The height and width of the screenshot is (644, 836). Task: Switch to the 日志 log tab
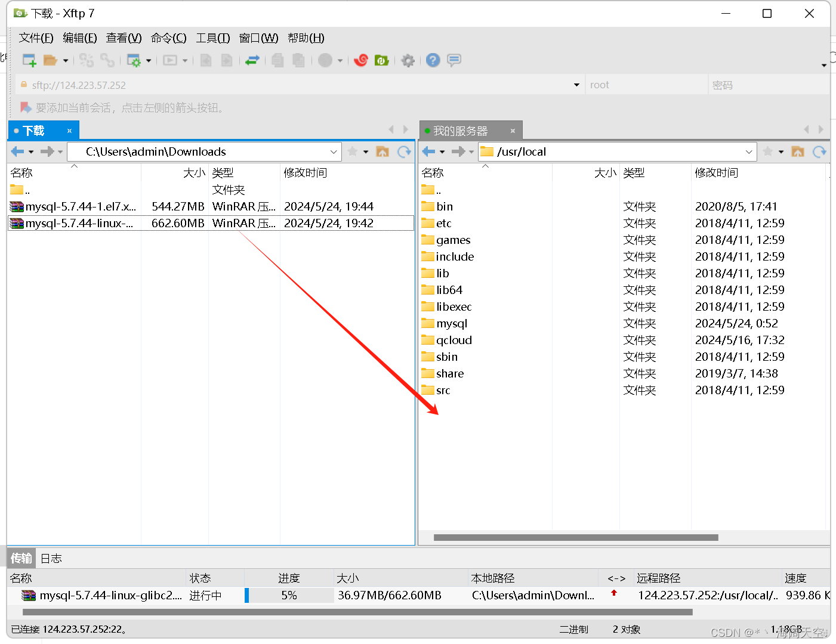(x=51, y=559)
